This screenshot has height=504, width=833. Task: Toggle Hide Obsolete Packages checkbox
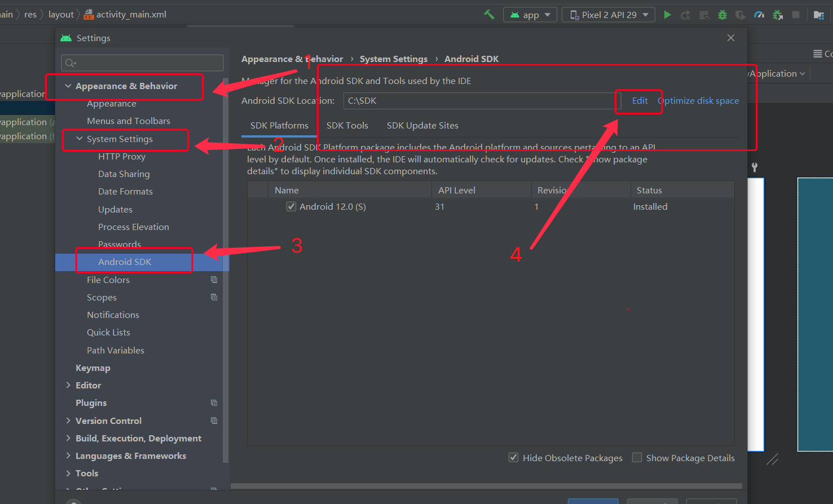pos(513,457)
